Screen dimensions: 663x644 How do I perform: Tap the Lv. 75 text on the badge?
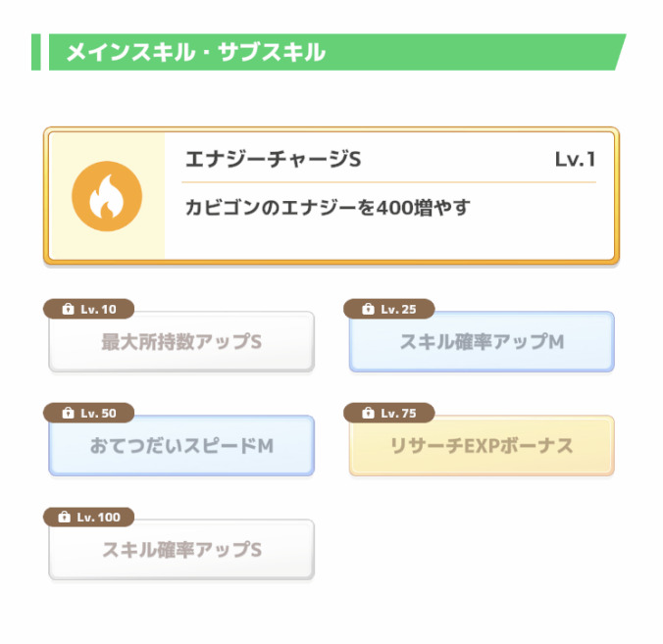coord(398,414)
